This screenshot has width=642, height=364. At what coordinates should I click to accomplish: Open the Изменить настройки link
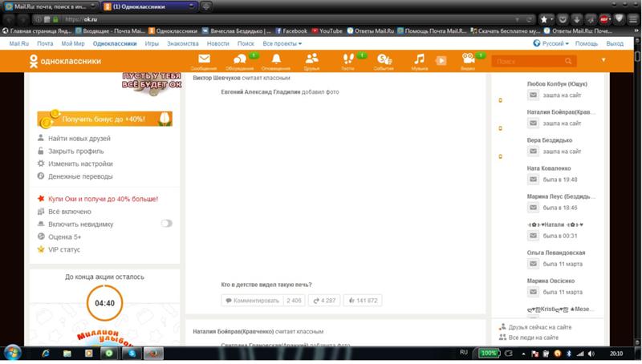(x=80, y=164)
